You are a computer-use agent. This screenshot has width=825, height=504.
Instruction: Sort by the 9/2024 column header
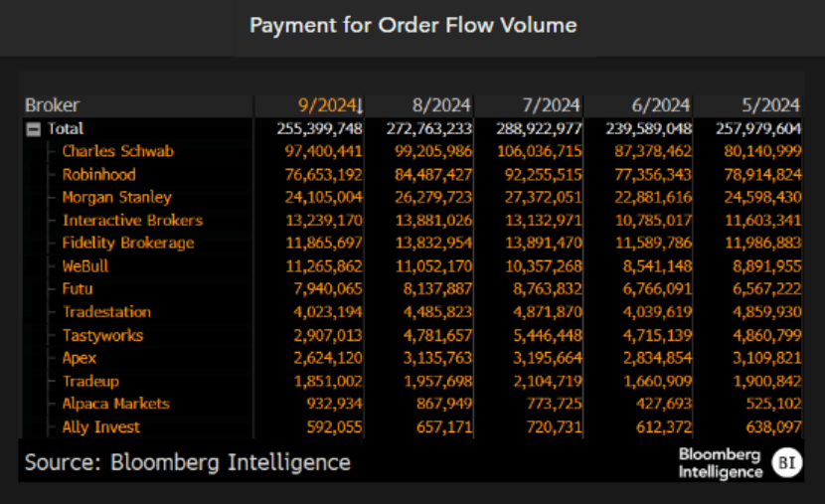[325, 105]
